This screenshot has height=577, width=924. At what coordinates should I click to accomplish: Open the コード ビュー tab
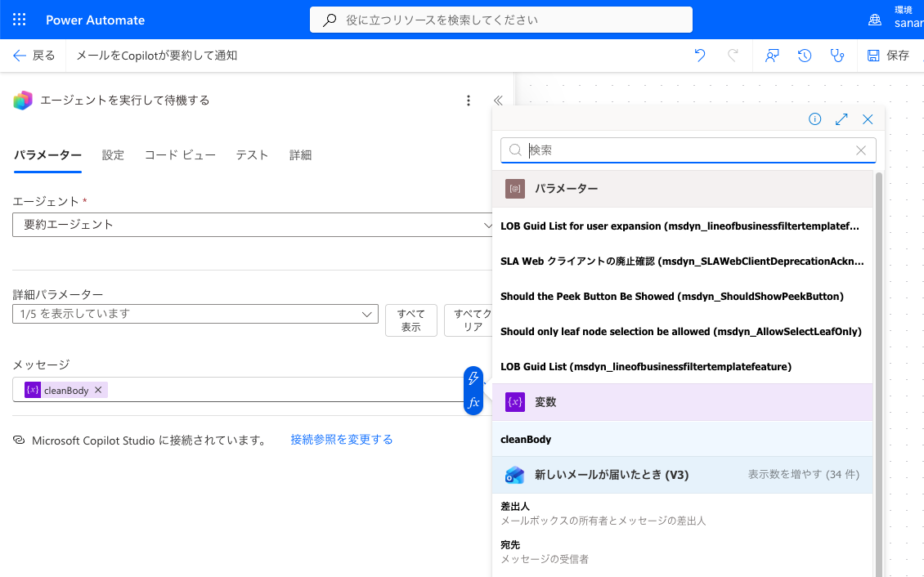click(181, 154)
